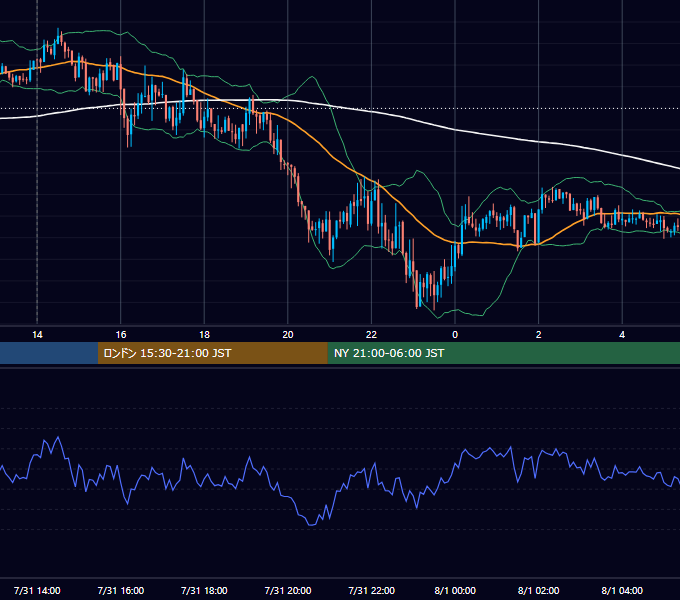
Task: Click the blue session bar before ロンドン
Action: pos(49,353)
